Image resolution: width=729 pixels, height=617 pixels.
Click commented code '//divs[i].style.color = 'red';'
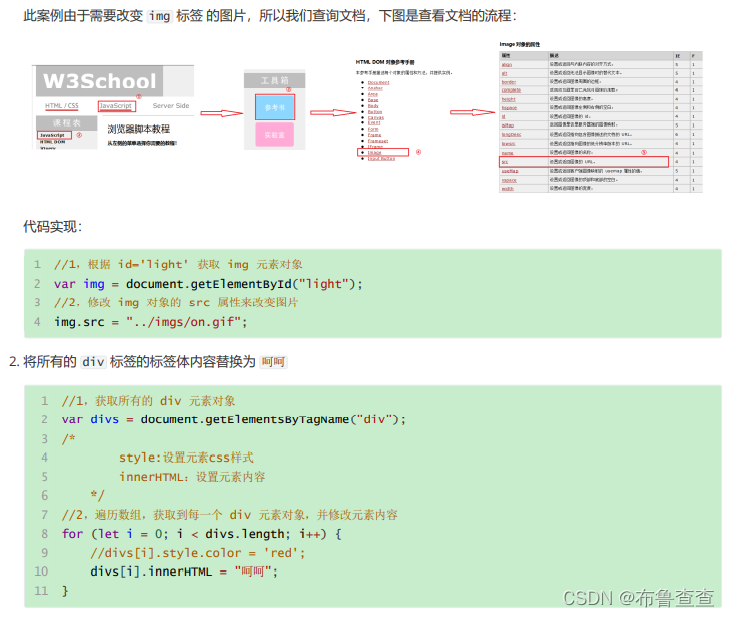(198, 553)
